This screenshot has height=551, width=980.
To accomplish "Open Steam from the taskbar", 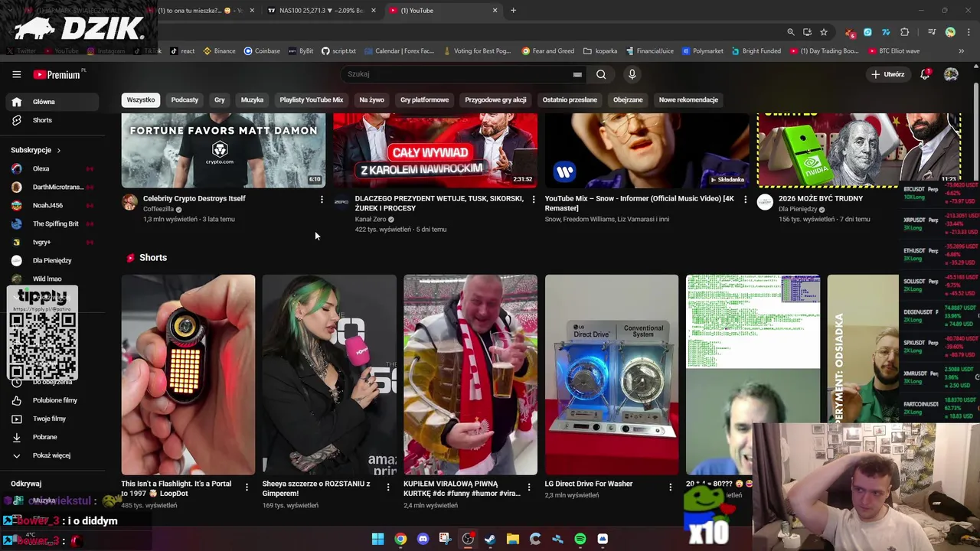I will (x=490, y=539).
